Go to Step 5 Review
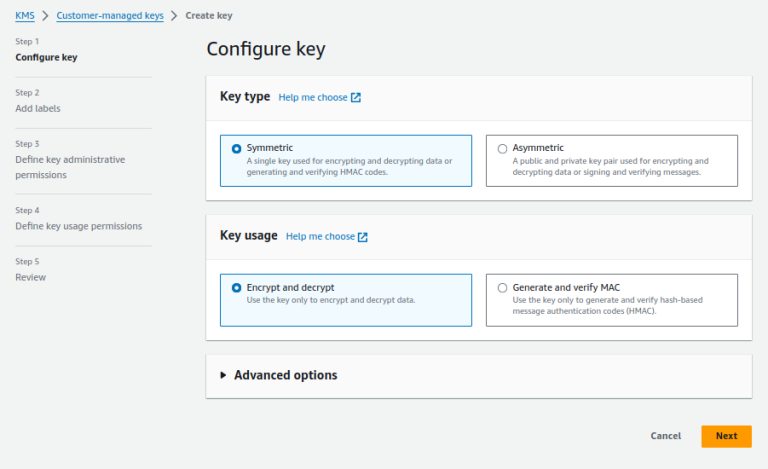This screenshot has height=469, width=768. coord(30,278)
